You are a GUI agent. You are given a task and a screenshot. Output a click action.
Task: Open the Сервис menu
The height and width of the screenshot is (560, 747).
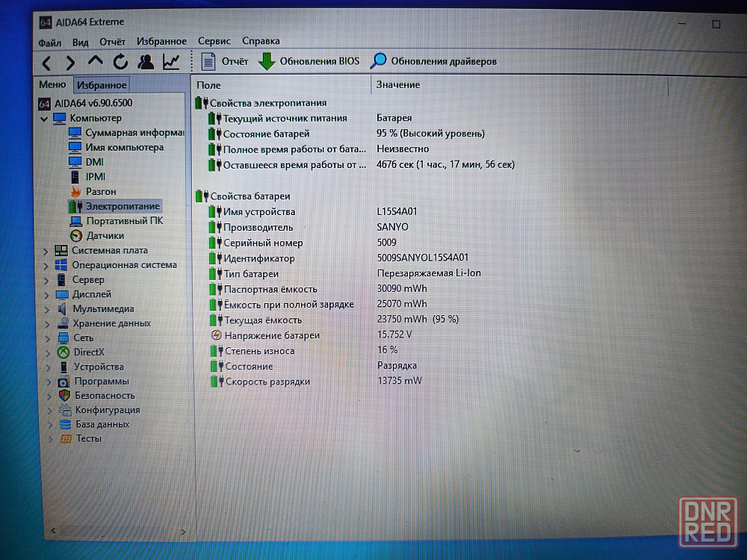214,41
